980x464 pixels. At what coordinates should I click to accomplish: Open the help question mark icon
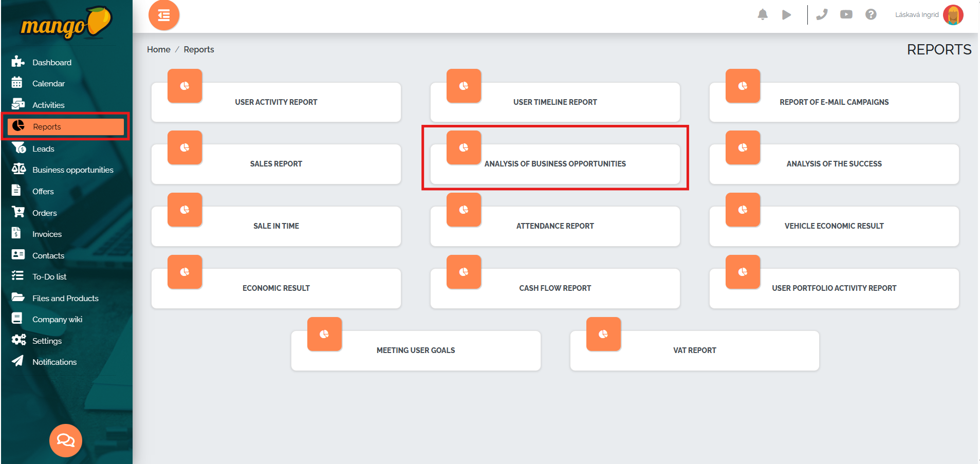pos(871,14)
